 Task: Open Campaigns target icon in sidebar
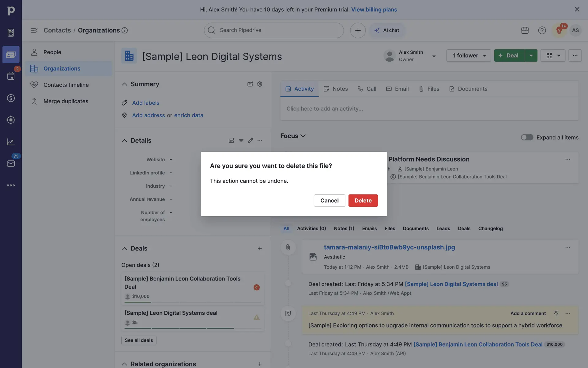[11, 120]
